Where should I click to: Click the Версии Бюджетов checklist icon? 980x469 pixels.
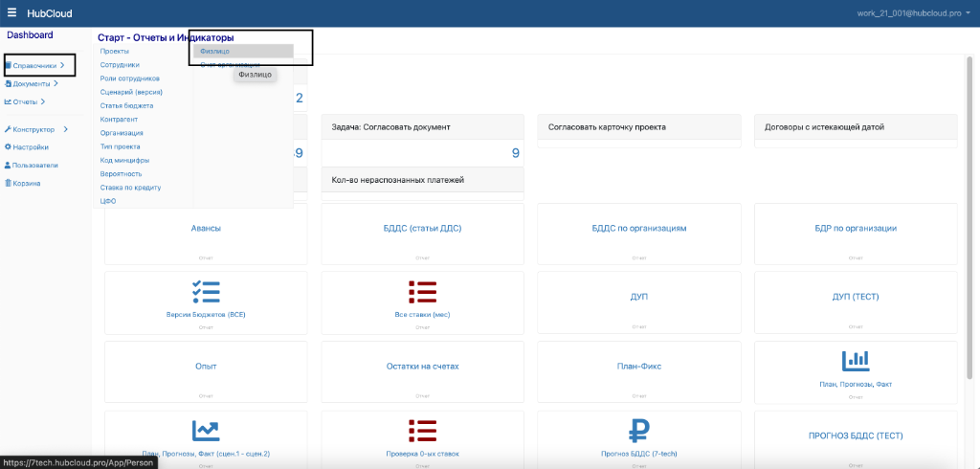[x=206, y=292]
